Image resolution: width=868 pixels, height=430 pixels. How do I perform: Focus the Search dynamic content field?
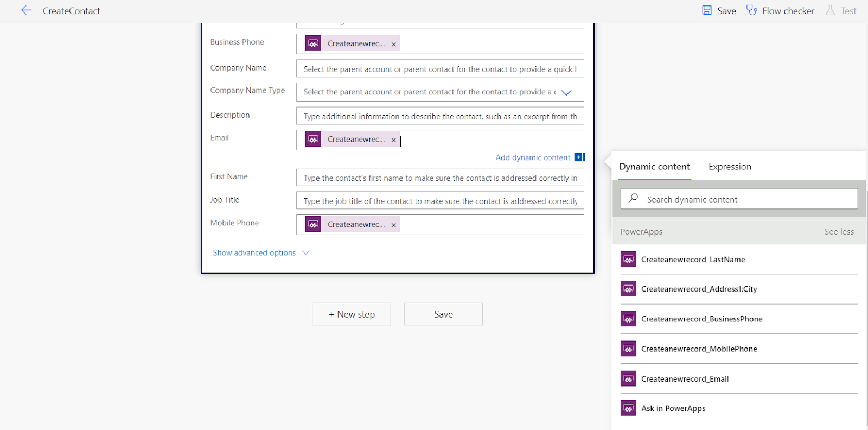pos(739,199)
